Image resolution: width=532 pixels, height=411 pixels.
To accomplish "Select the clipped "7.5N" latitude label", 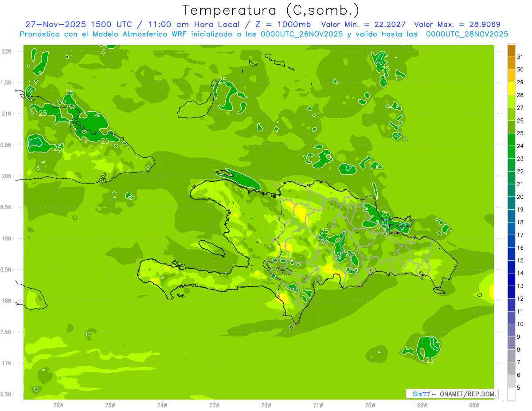I will click(x=7, y=332).
